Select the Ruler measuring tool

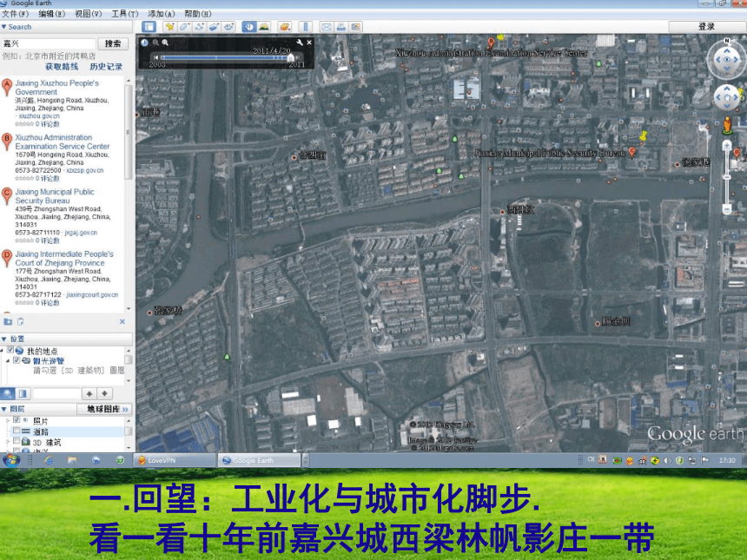coord(306,27)
